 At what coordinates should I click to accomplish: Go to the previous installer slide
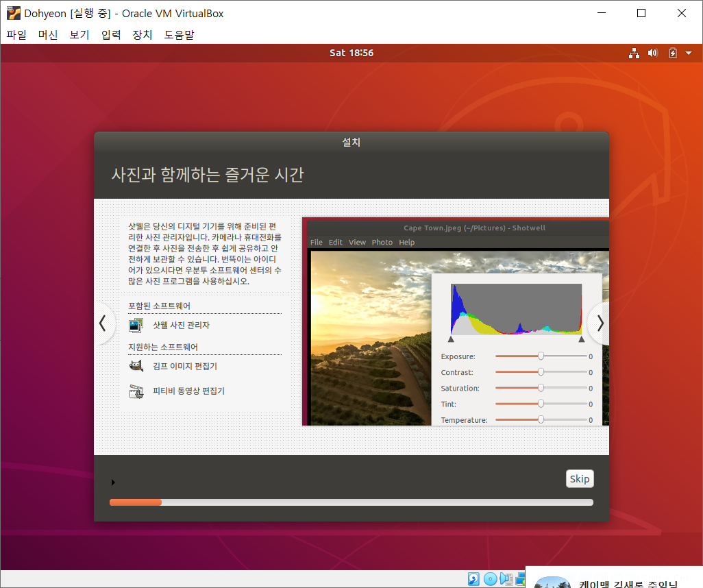coord(103,323)
